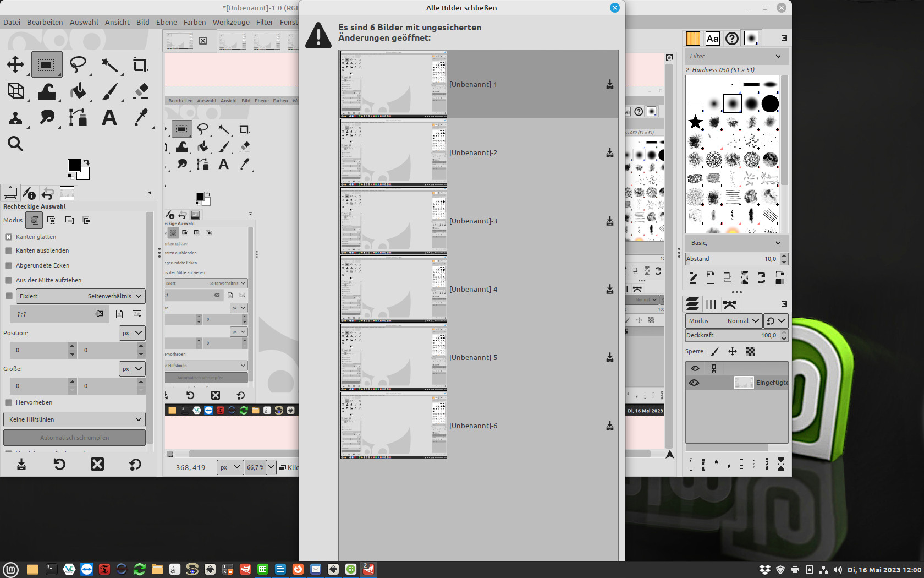924x578 pixels.
Task: Select the Eraser tool
Action: (x=141, y=91)
